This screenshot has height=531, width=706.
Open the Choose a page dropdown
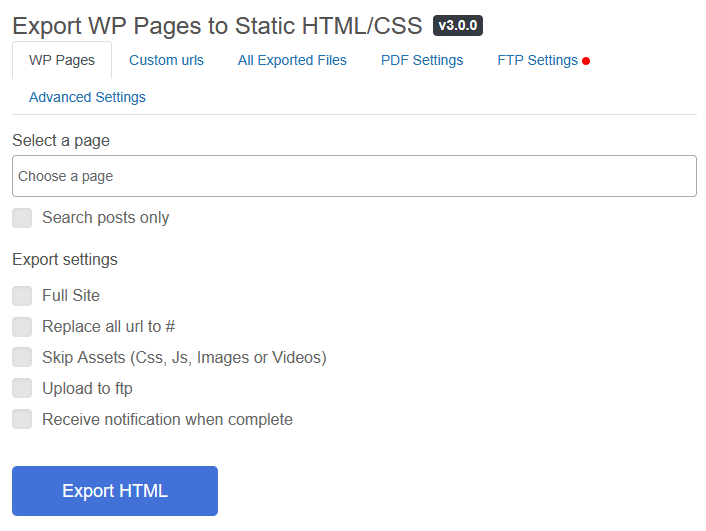tap(354, 176)
